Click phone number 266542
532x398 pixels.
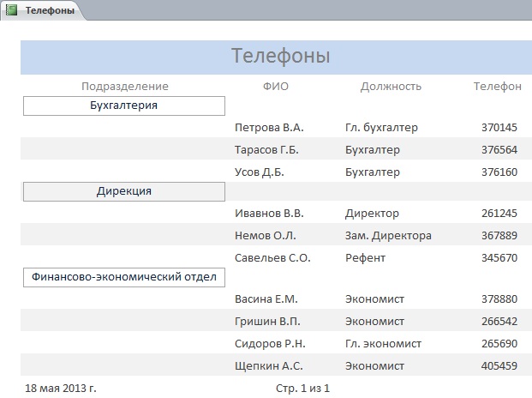(499, 322)
